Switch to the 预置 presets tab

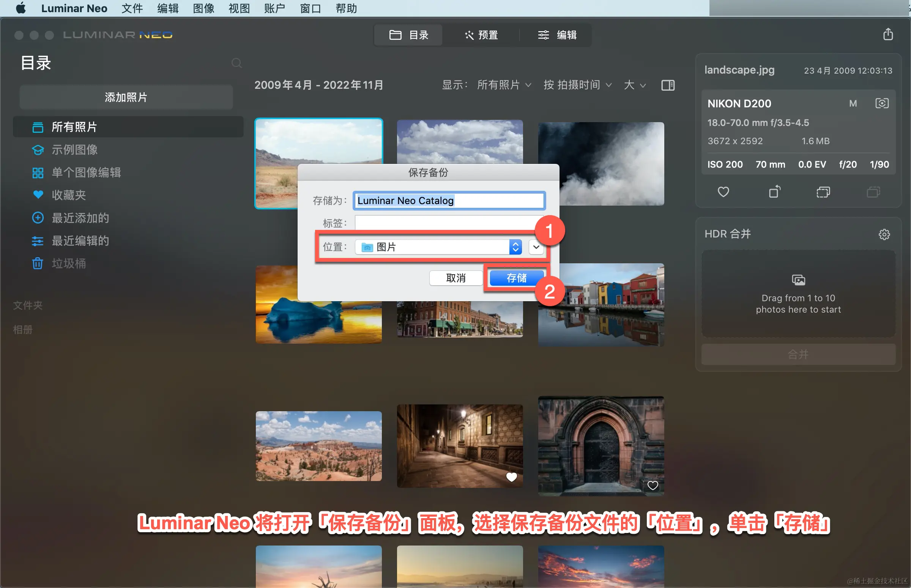click(481, 35)
